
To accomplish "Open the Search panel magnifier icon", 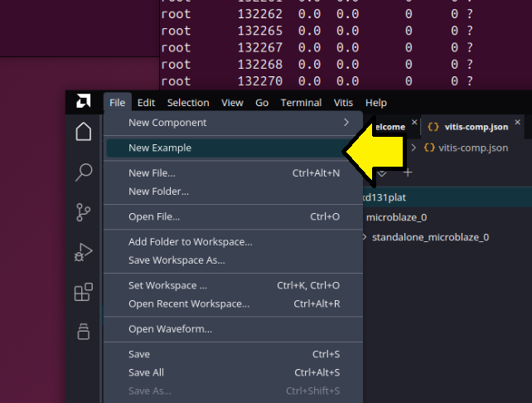I will click(83, 172).
